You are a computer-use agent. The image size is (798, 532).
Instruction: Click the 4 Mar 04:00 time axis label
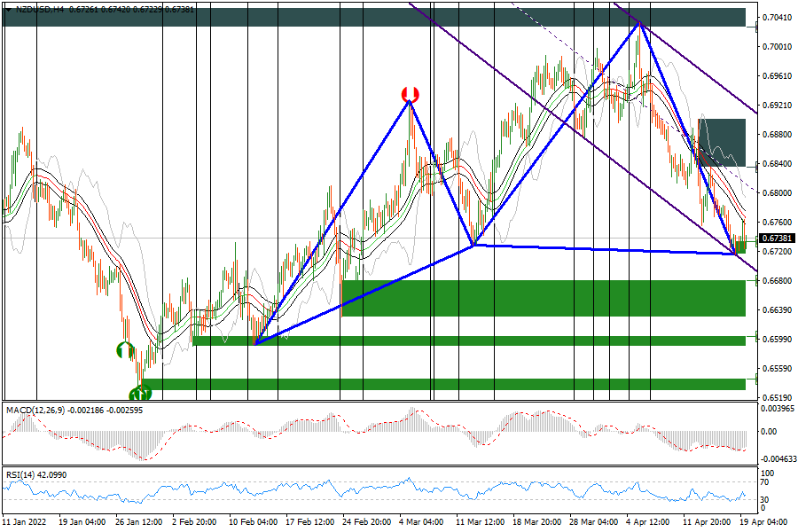pos(420,523)
